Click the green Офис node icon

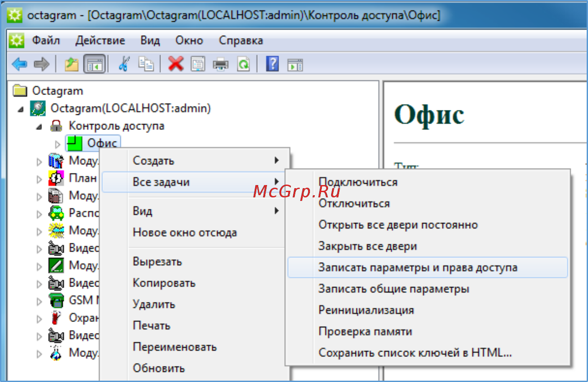tap(75, 144)
